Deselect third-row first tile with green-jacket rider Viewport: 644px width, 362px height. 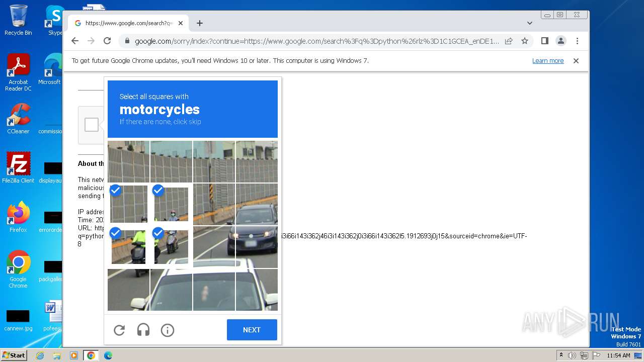128,247
